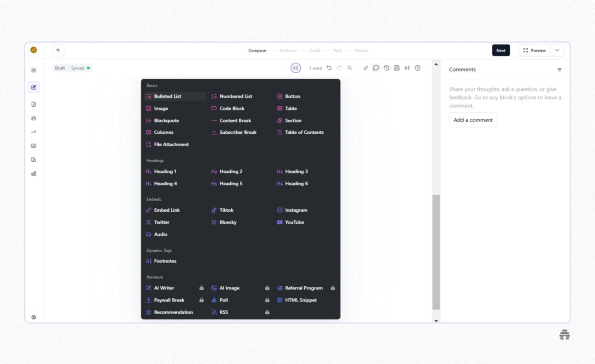This screenshot has width=595, height=364.
Task: Select the write/compose icon in the sidebar
Action: click(33, 87)
